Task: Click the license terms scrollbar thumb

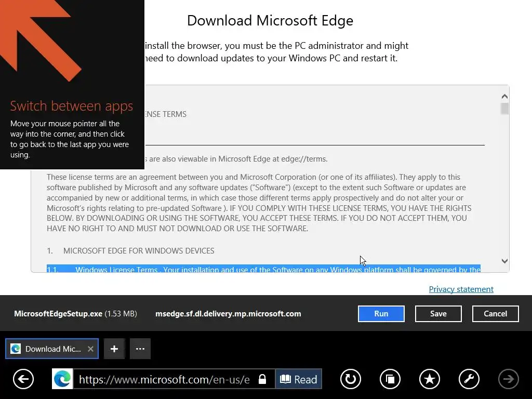Action: [504, 109]
